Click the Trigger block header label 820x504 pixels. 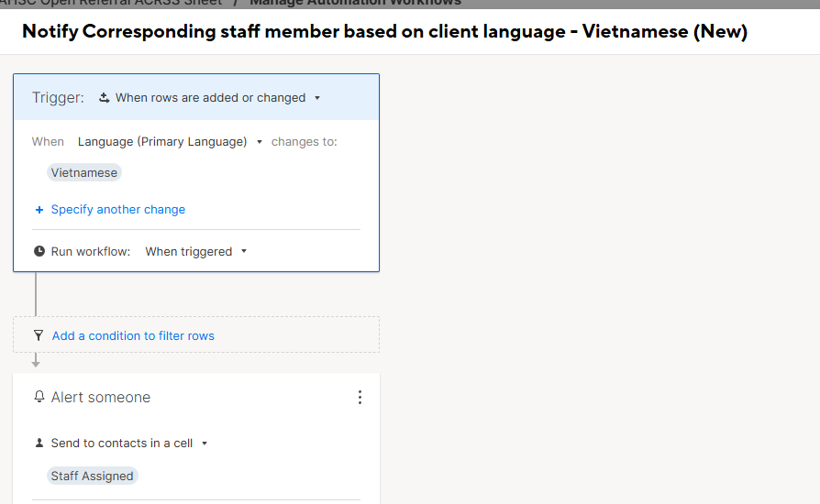tap(58, 98)
